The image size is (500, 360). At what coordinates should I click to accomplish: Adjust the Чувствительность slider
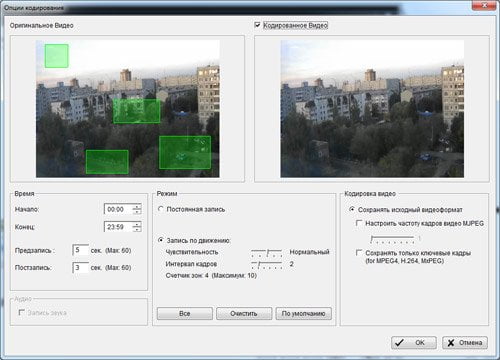pos(267,253)
